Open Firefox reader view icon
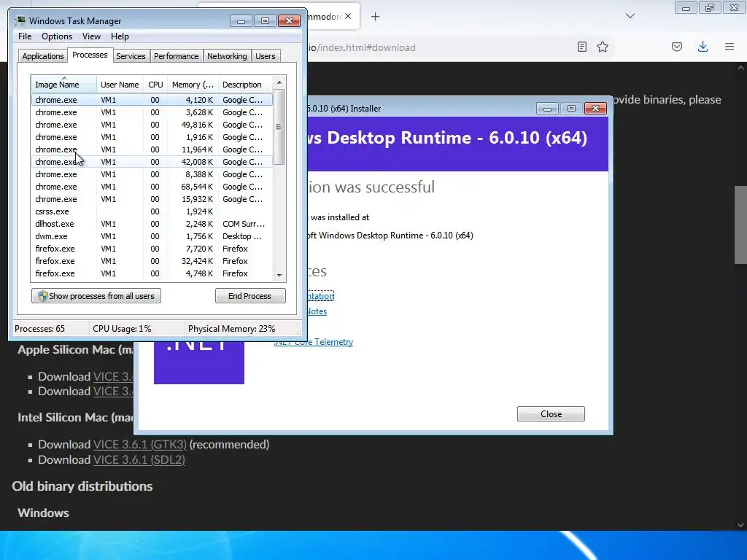The image size is (747, 560). (x=581, y=47)
